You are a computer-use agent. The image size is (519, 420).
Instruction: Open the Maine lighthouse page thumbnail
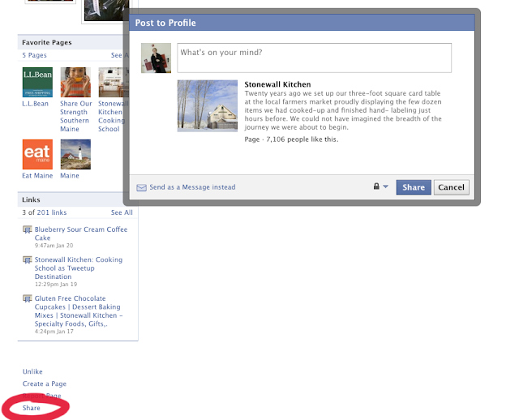pyautogui.click(x=75, y=154)
